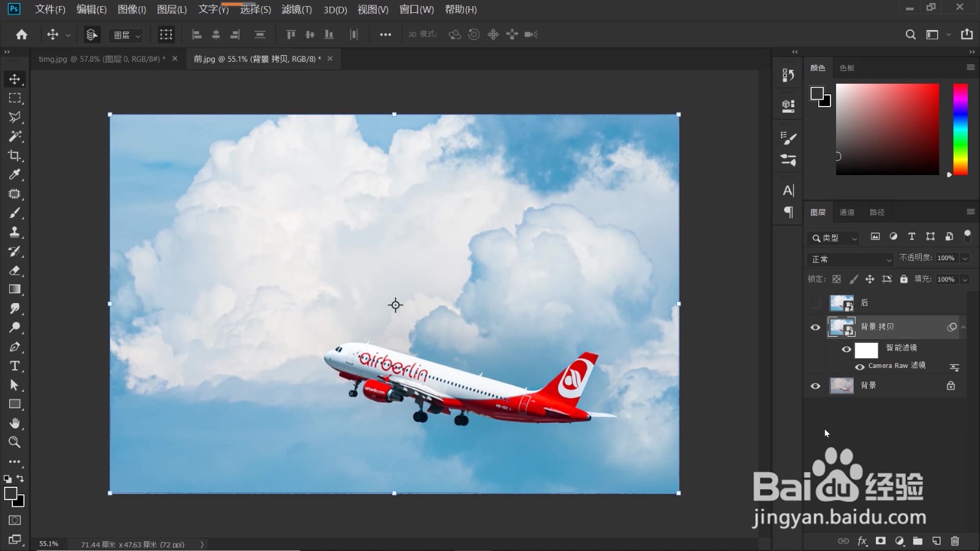Image resolution: width=980 pixels, height=551 pixels.
Task: Open search with the magnifier icon
Action: tap(911, 34)
